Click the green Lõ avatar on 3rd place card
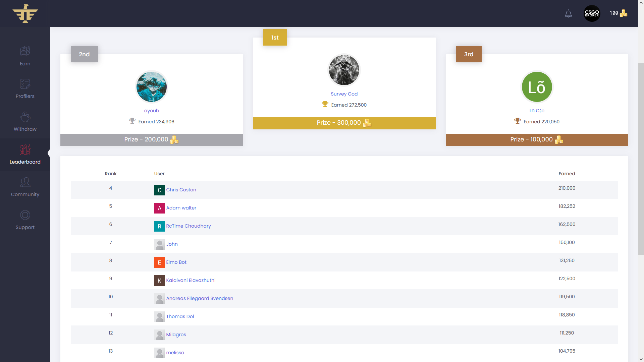The width and height of the screenshot is (644, 362). click(x=536, y=87)
